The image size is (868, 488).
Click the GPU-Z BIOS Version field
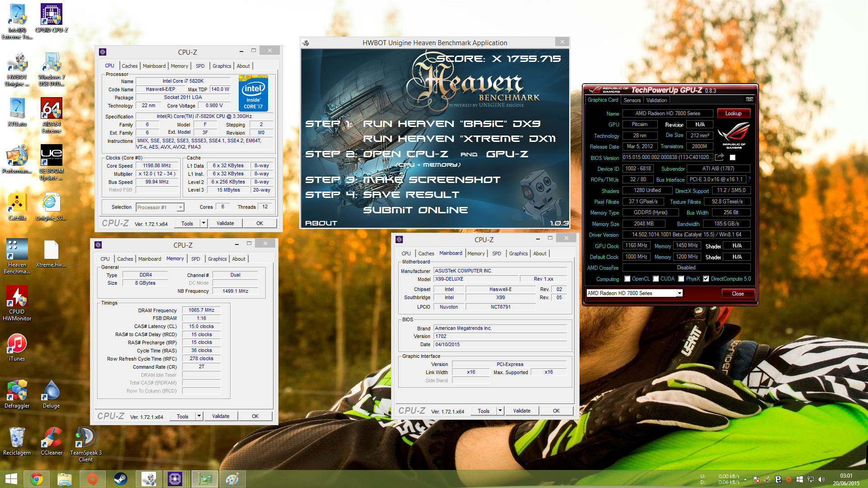pyautogui.click(x=668, y=157)
